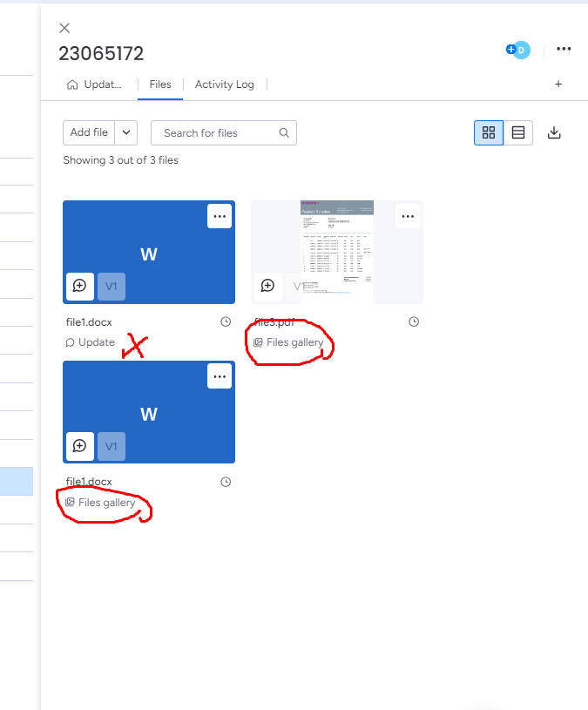Click the subscriber avatar with plus badge
The width and height of the screenshot is (588, 710).
click(518, 50)
